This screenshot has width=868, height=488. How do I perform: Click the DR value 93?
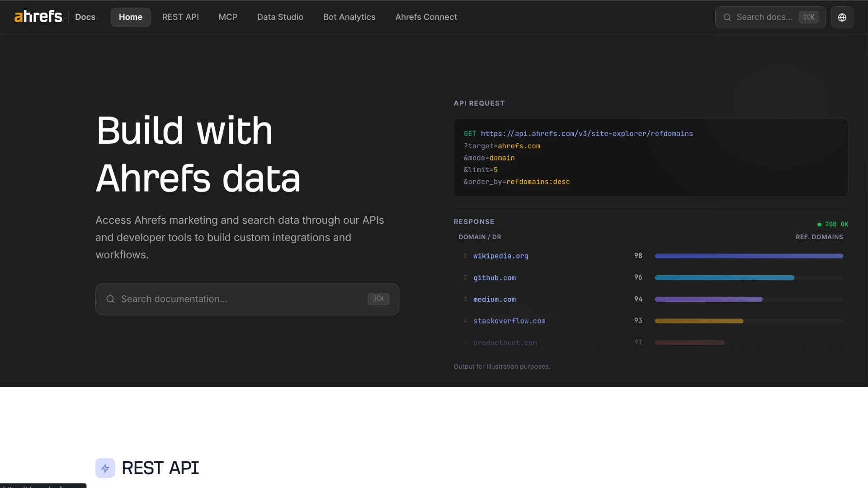[x=638, y=321]
